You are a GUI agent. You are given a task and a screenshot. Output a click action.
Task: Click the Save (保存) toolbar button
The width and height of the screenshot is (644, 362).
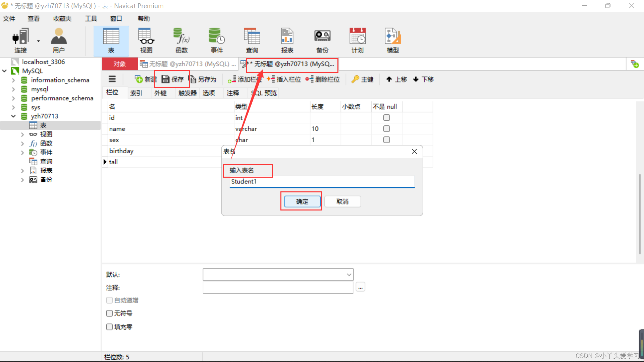point(172,79)
